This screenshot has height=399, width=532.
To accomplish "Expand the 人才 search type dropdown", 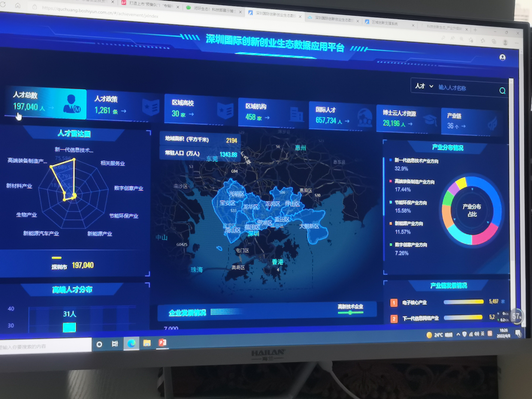I will click(x=424, y=86).
